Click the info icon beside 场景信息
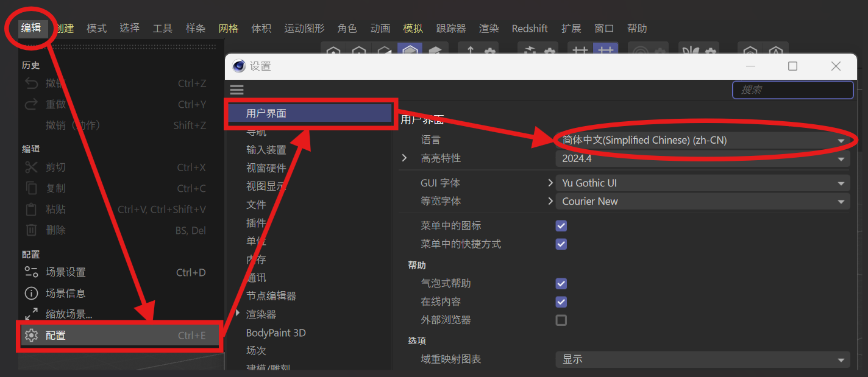The width and height of the screenshot is (868, 377). [31, 293]
